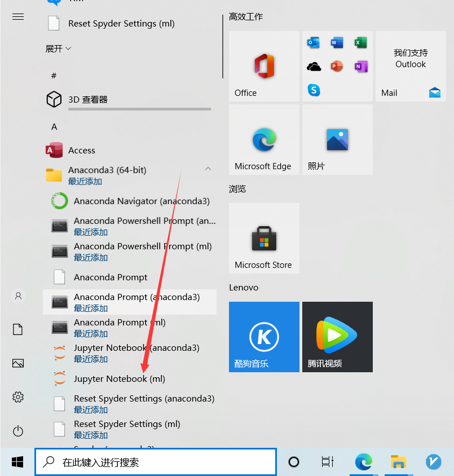Open Anaconda Navigator (anaconda3)
Screen dimensions: 454x476
coord(129,201)
